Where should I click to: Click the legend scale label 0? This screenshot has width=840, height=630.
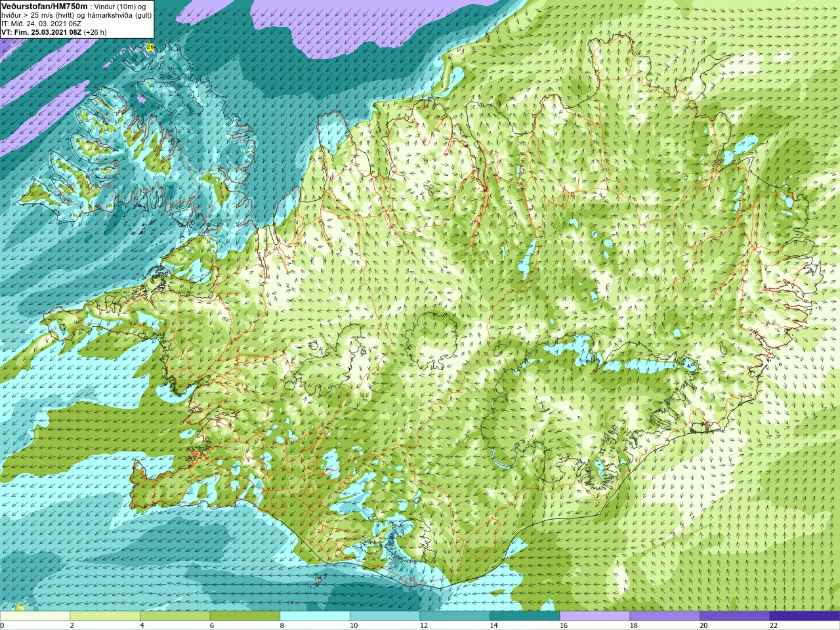tap(3, 625)
